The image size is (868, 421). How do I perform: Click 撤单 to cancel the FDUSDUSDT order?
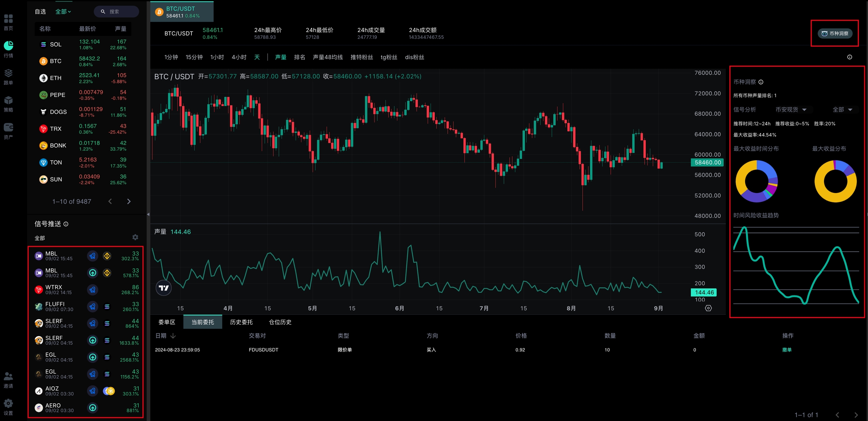tap(787, 350)
